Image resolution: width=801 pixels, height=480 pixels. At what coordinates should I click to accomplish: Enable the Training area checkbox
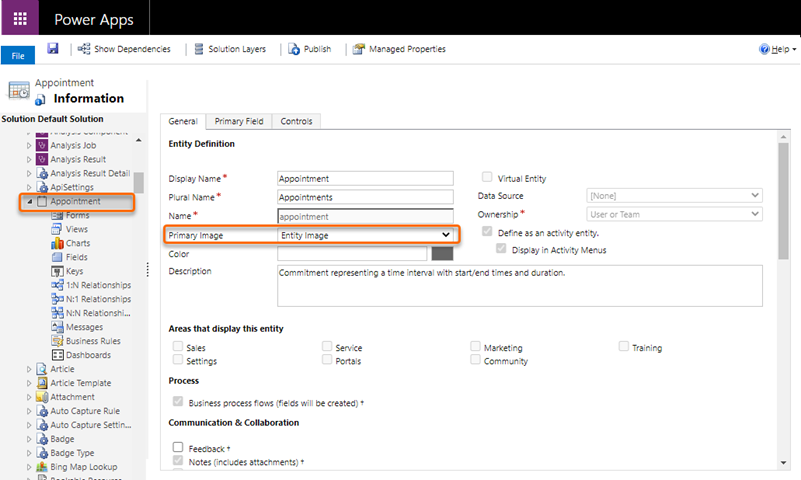point(623,347)
